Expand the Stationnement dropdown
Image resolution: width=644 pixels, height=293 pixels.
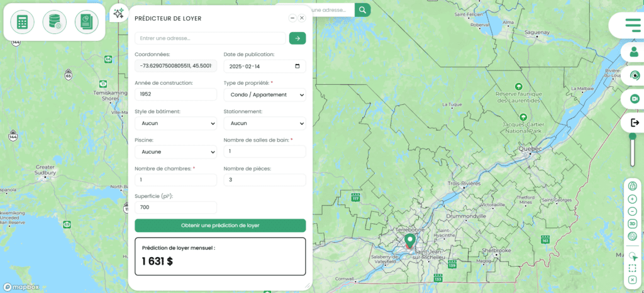[264, 123]
